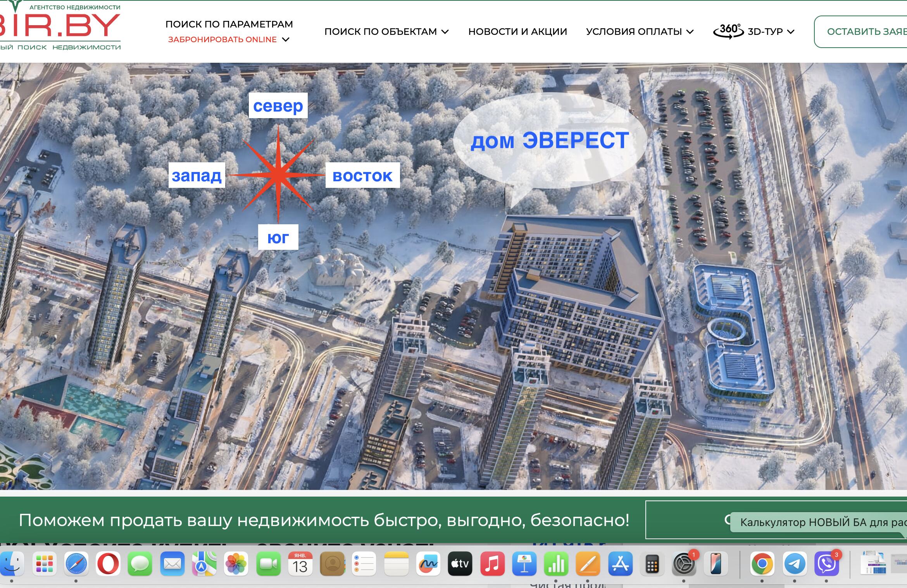Open Safari from the dock

click(x=76, y=564)
